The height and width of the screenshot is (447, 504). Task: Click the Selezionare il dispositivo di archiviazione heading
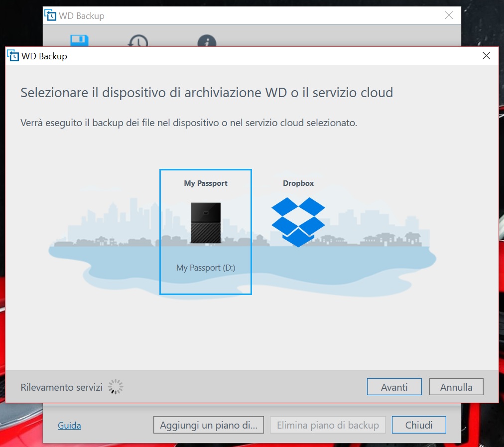(207, 93)
